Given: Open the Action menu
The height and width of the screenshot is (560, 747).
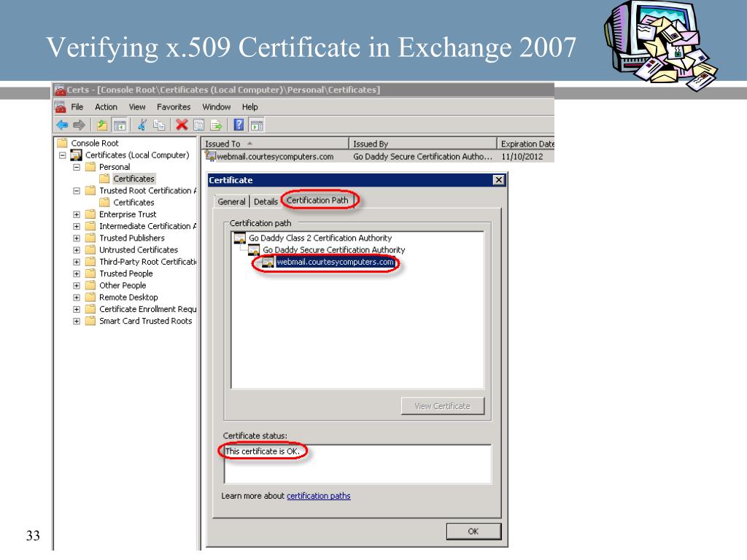Looking at the screenshot, I should click(106, 107).
